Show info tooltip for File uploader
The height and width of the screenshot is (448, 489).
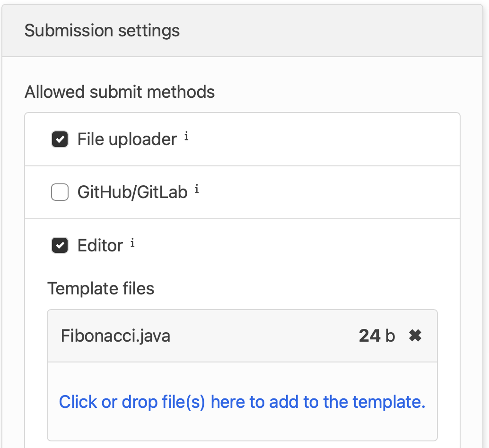click(186, 137)
